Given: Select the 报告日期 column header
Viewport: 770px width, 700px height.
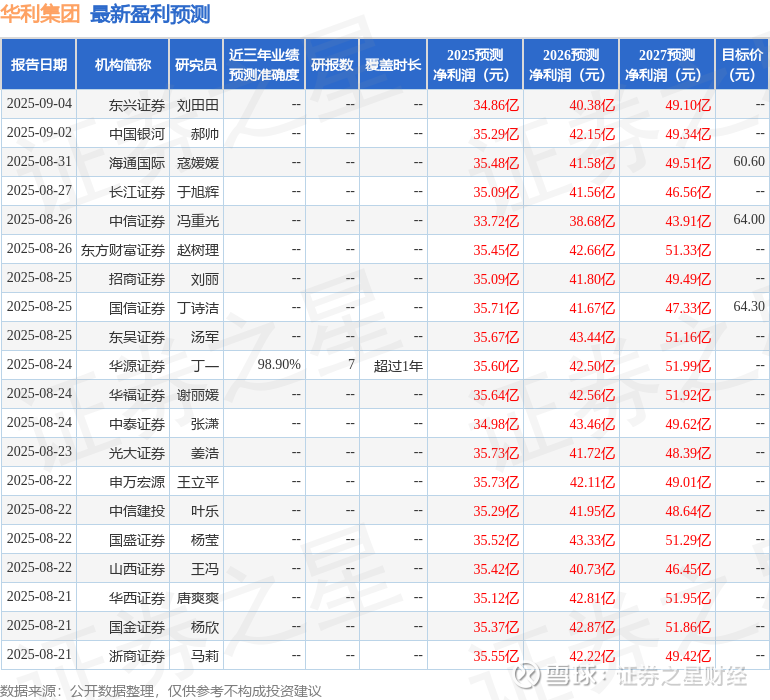Looking at the screenshot, I should point(39,65).
